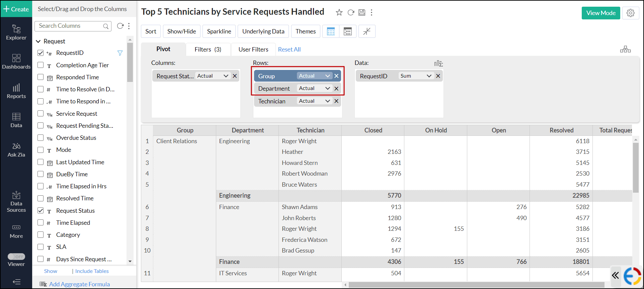Click the Data Sources sidebar icon

coord(16,202)
